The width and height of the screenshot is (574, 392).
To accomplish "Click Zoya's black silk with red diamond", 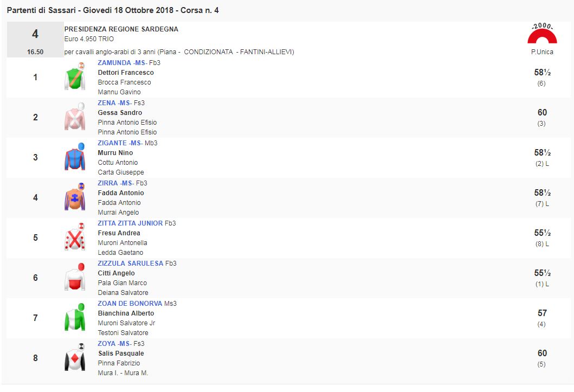I will point(74,358).
